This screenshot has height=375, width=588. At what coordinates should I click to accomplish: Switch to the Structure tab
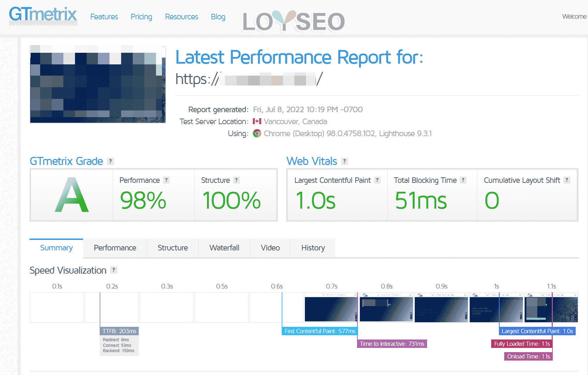173,248
